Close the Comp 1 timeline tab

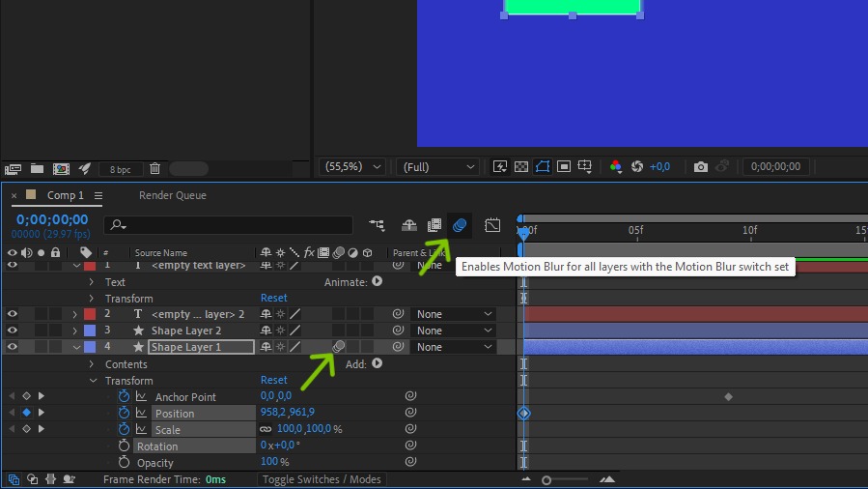[14, 195]
